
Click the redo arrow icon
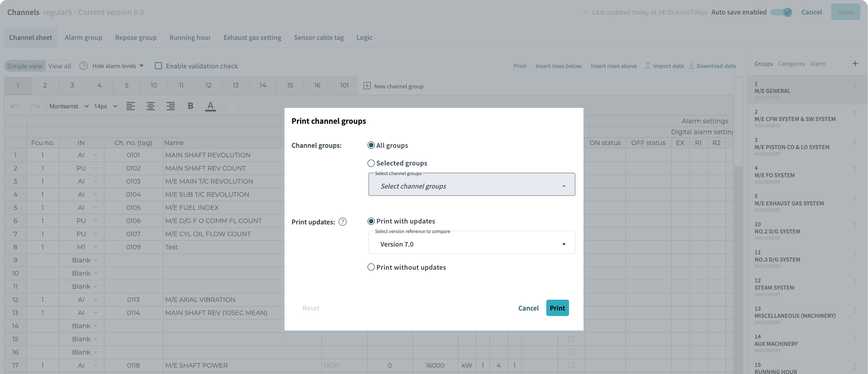(x=35, y=106)
